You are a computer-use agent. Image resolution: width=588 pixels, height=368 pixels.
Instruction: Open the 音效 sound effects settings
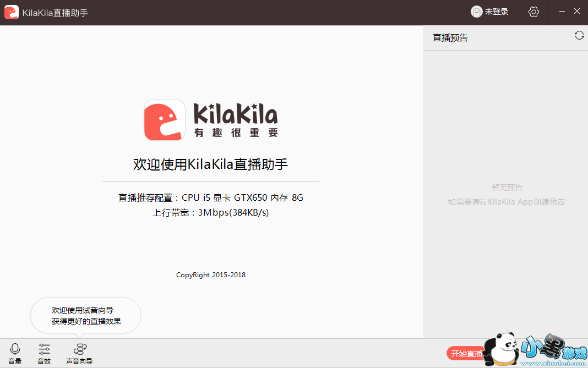point(44,353)
